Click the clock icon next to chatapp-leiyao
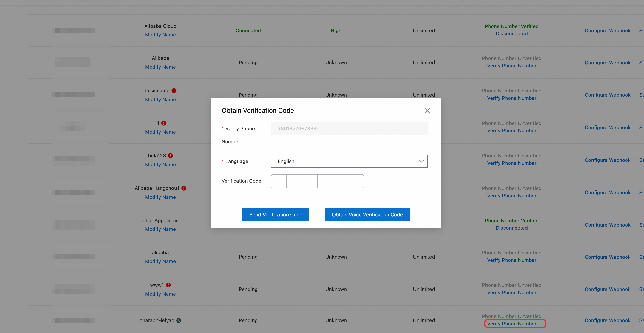Image resolution: width=644 pixels, height=333 pixels. click(179, 320)
